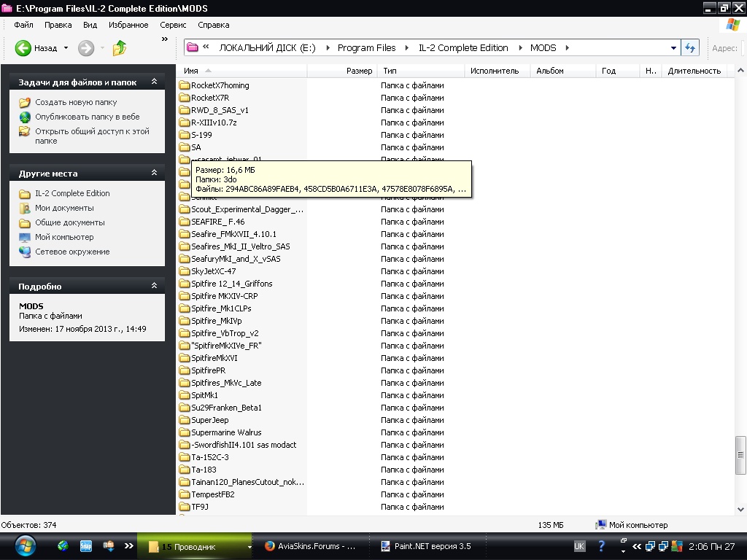The height and width of the screenshot is (560, 747).
Task: Select the RWD_8_SAS_v1 folder icon
Action: click(x=185, y=110)
